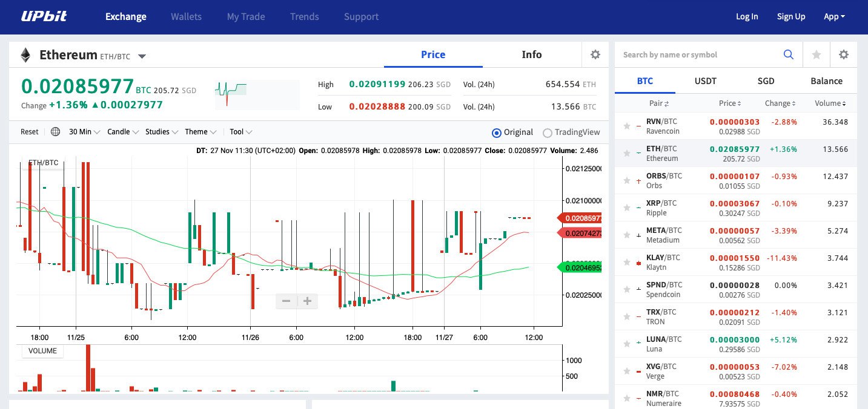The width and height of the screenshot is (868, 409).
Task: Favorite NMR/BTC with its star
Action: click(627, 398)
